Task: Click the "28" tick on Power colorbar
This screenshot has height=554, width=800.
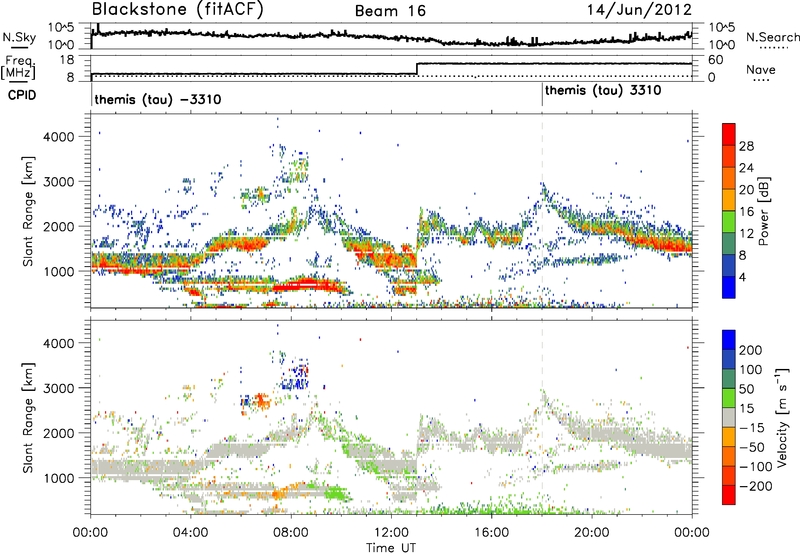Action: pyautogui.click(x=746, y=146)
